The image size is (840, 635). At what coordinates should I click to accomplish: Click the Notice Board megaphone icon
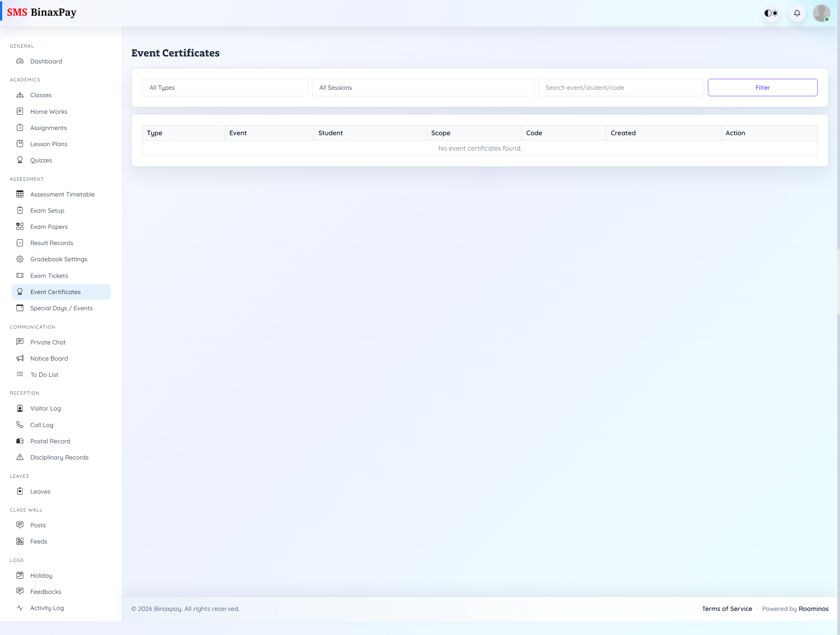pos(20,358)
